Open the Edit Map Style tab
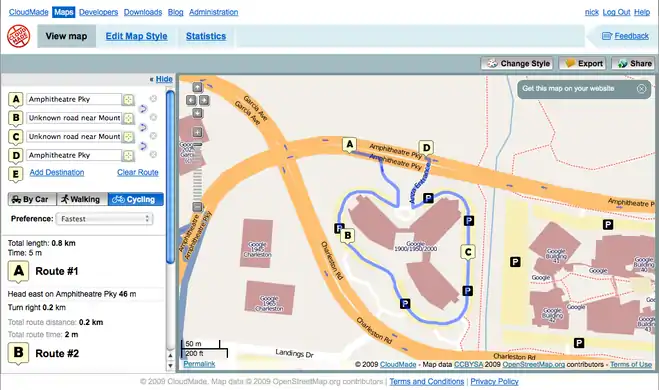Screen dimensions: 659x390 [x=137, y=36]
